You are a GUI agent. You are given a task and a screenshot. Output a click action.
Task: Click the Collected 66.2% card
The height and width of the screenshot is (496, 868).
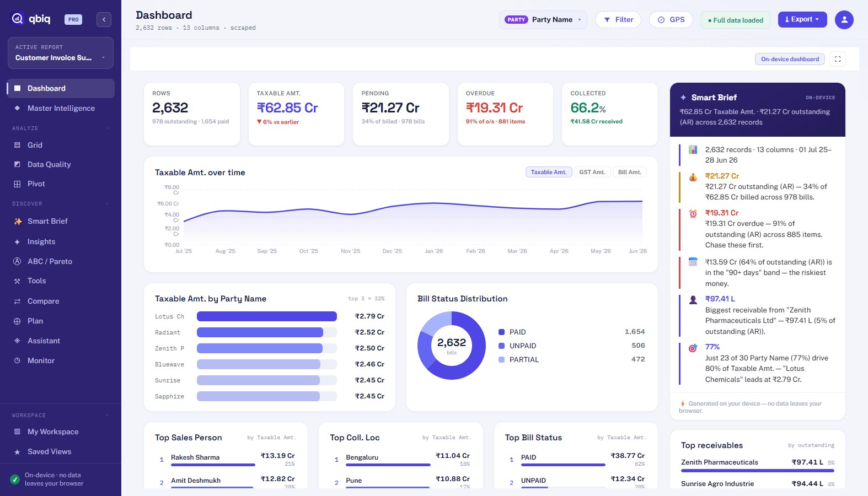pos(610,114)
